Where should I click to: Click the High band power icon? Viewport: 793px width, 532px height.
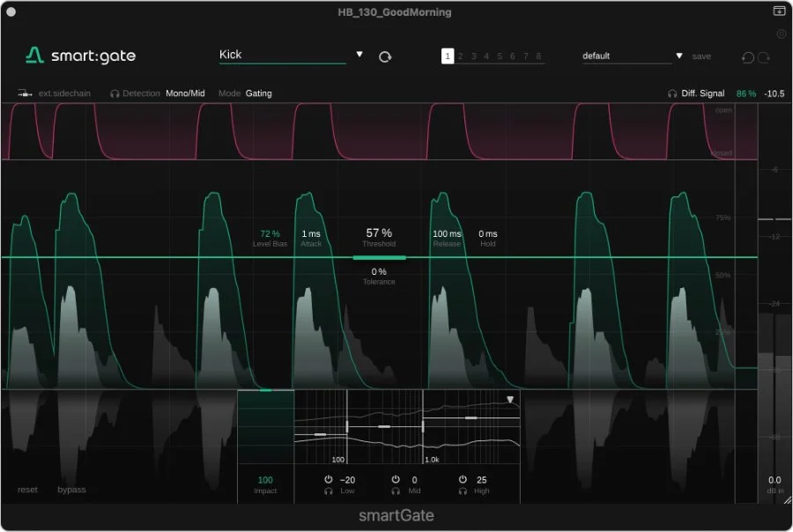point(462,479)
